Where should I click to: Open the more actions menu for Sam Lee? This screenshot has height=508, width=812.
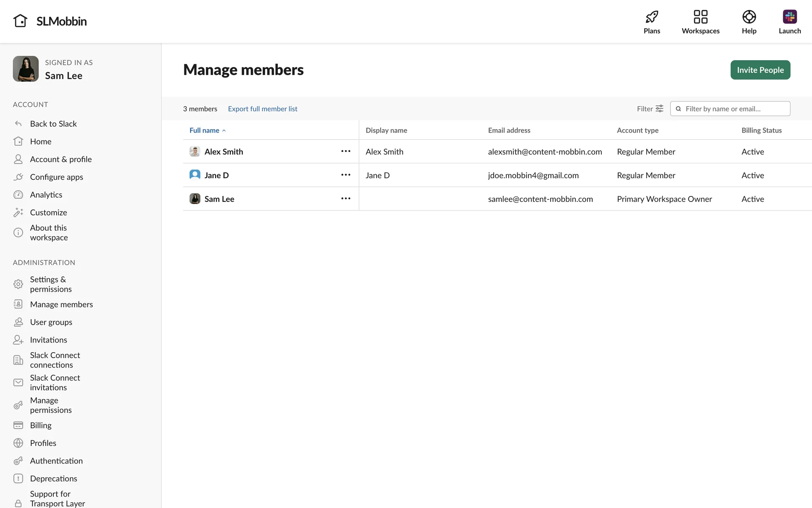pyautogui.click(x=346, y=199)
